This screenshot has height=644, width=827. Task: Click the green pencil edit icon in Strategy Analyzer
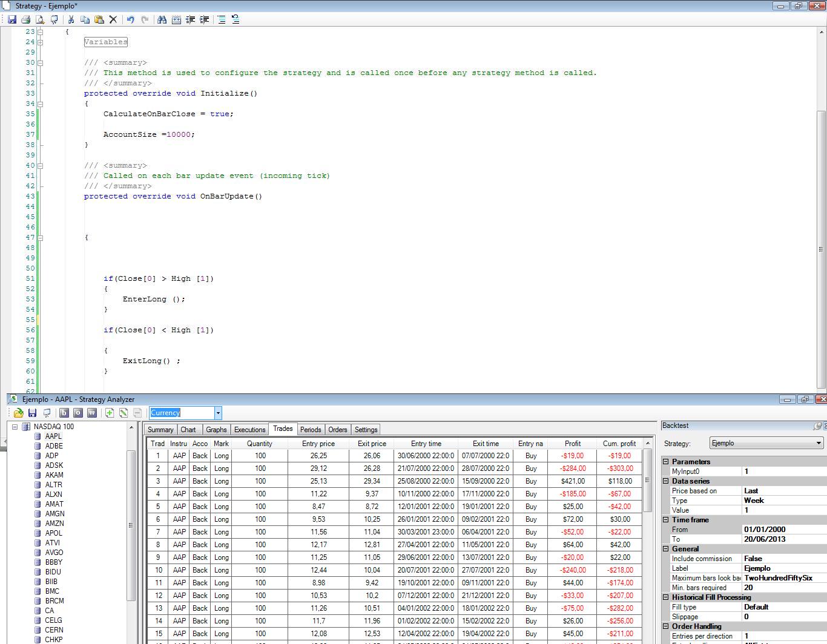124,413
